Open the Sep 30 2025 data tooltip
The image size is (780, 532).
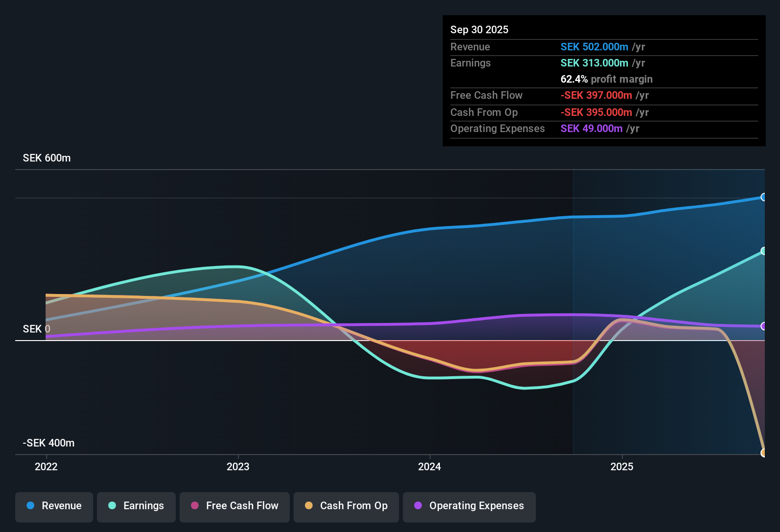(479, 29)
